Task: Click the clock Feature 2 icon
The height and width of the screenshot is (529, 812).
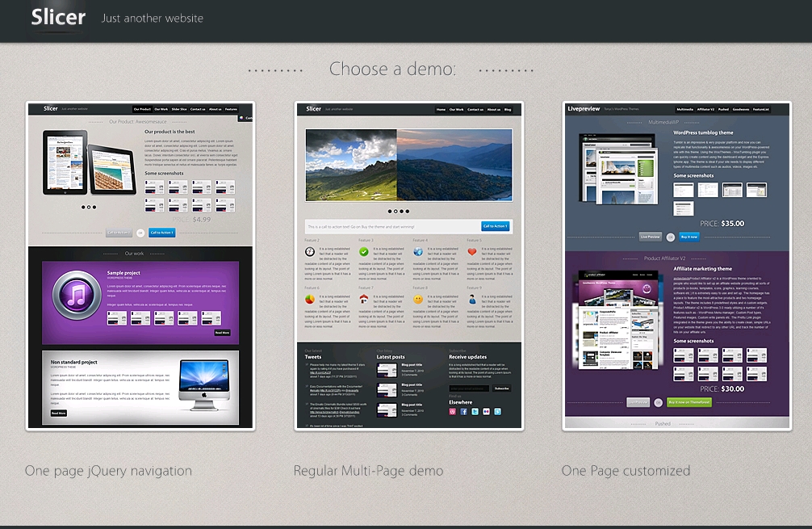Action: click(310, 252)
